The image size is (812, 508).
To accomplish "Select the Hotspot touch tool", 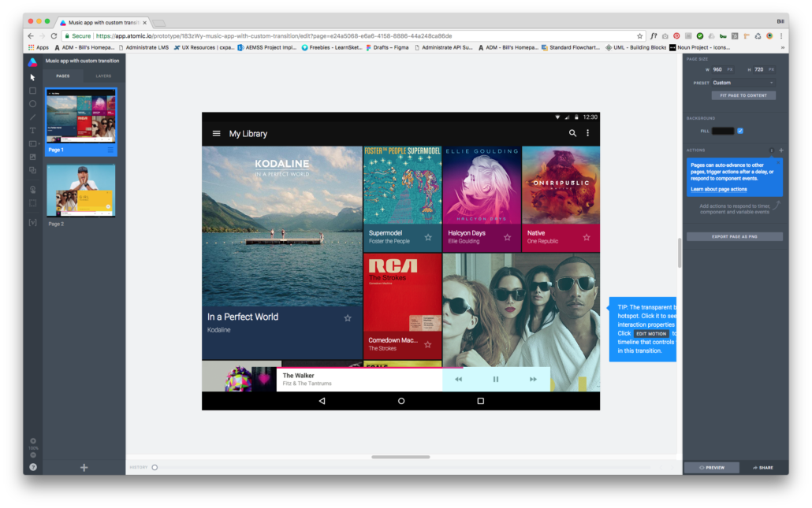I will point(32,189).
